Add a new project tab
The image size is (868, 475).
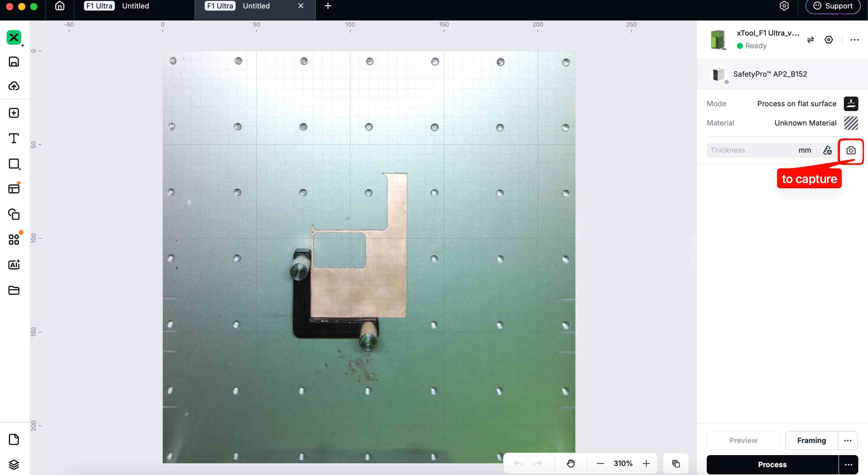328,6
